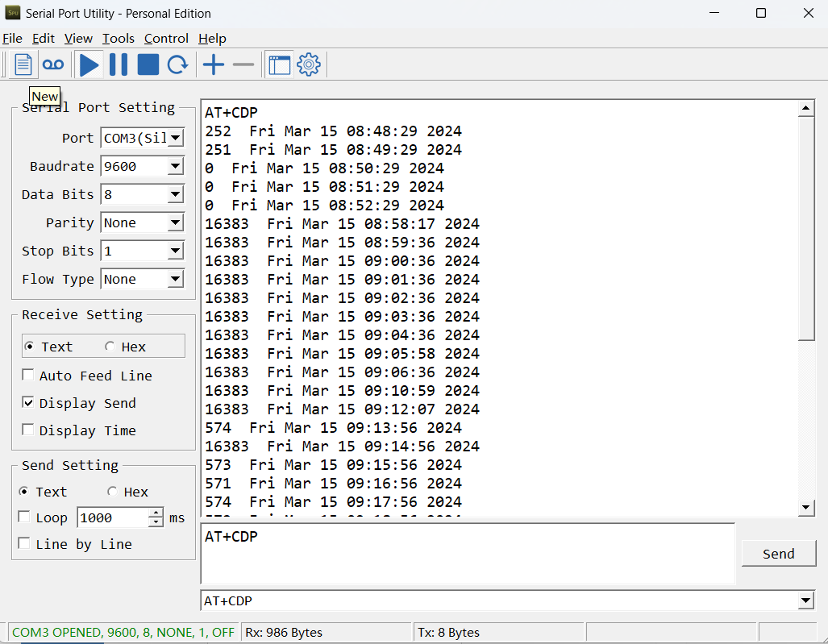Image resolution: width=828 pixels, height=644 pixels.
Task: Pause serial communication with Pause icon
Action: click(119, 65)
